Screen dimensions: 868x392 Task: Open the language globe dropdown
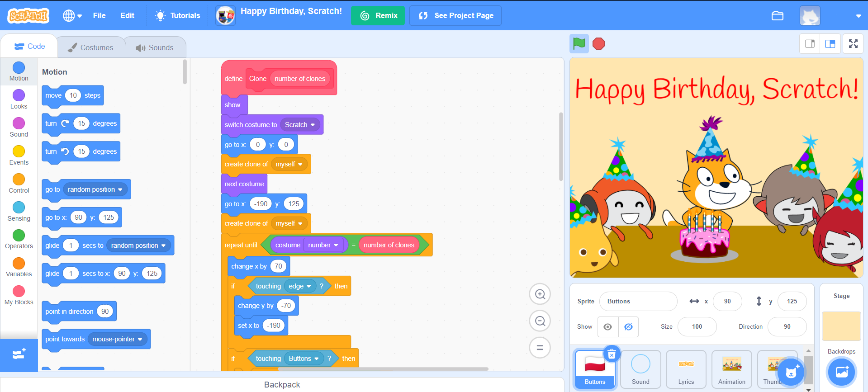72,16
